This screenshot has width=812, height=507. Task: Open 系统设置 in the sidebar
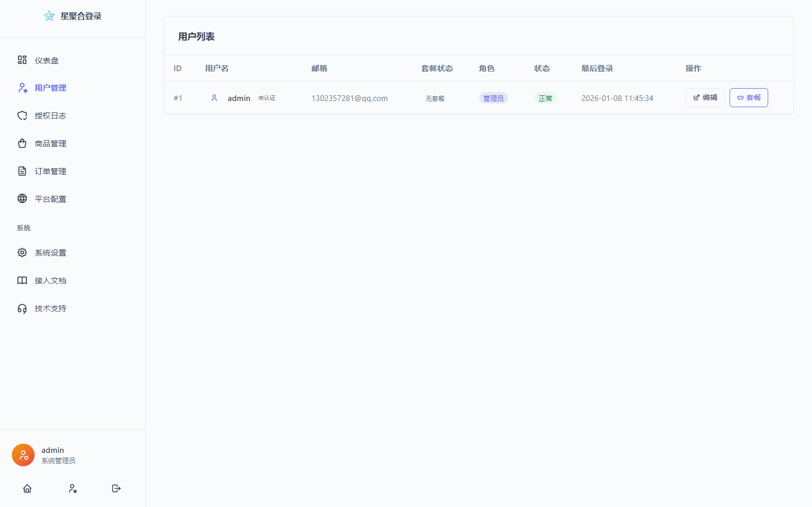(x=51, y=253)
